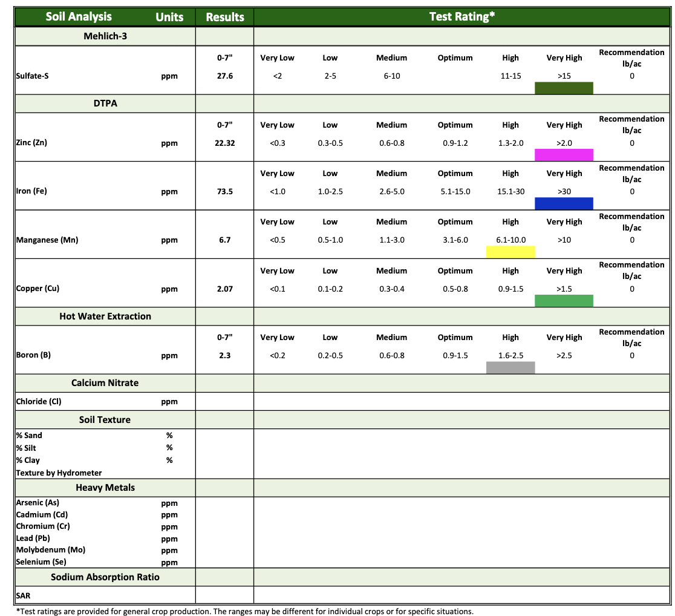Click the Hot Water Extraction heading
This screenshot has width=675, height=616.
pyautogui.click(x=105, y=316)
